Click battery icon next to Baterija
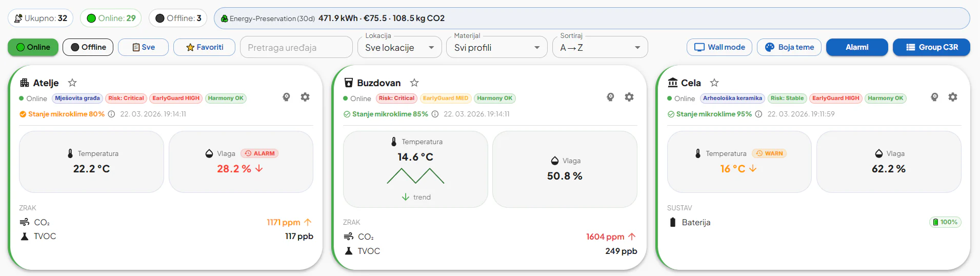The image size is (980, 276). pos(673,222)
